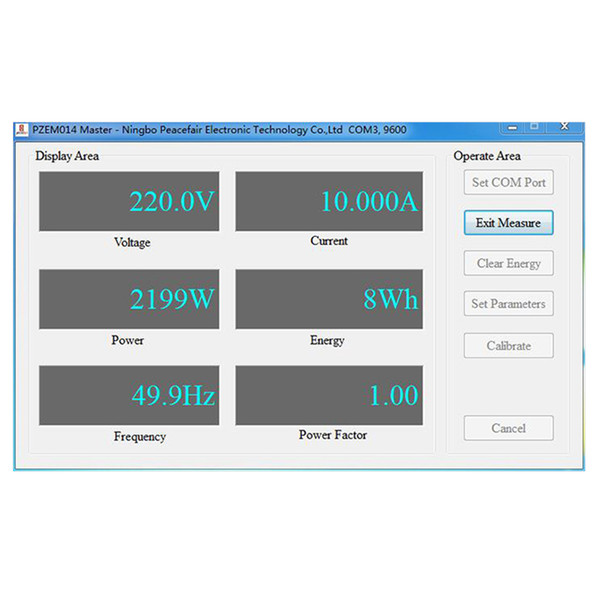Click the Clear Energy button
This screenshot has height=600, width=600.
tap(509, 263)
